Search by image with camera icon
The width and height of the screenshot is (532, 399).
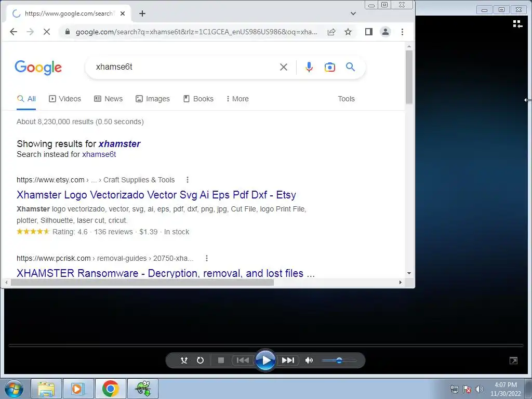pos(330,67)
